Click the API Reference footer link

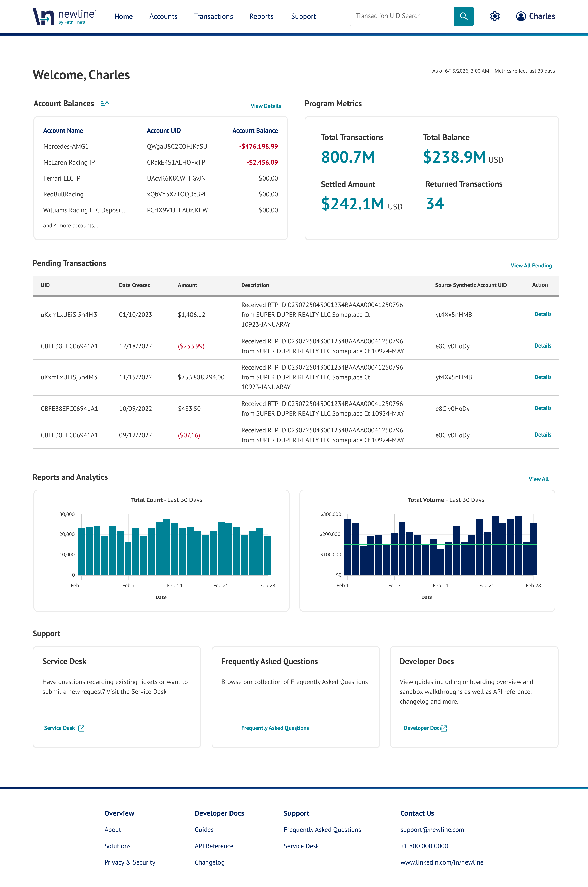[x=214, y=846]
